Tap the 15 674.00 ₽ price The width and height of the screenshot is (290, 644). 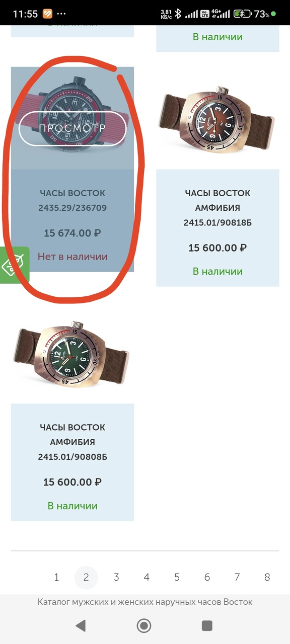point(72,233)
